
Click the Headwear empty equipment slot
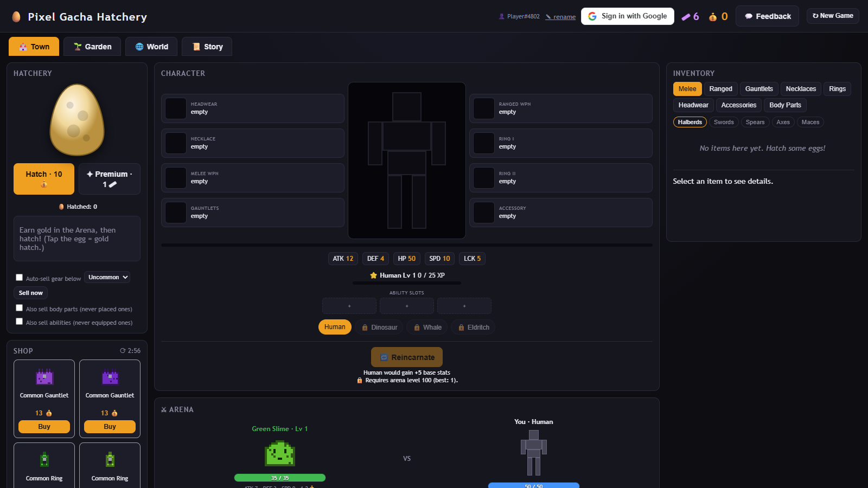pyautogui.click(x=253, y=108)
